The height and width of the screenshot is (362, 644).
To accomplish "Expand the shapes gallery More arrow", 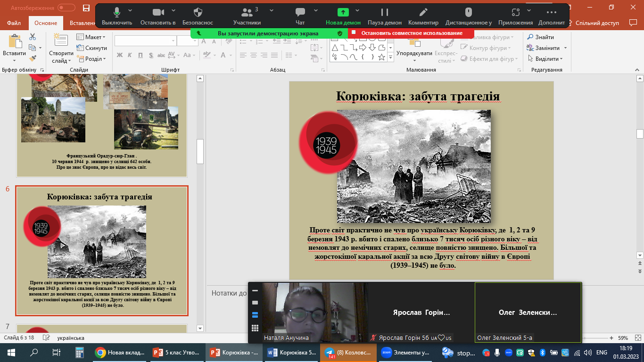I will [390, 57].
